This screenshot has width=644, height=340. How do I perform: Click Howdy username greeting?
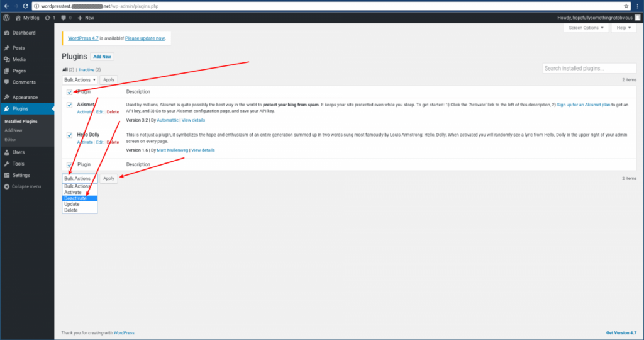[x=595, y=18]
